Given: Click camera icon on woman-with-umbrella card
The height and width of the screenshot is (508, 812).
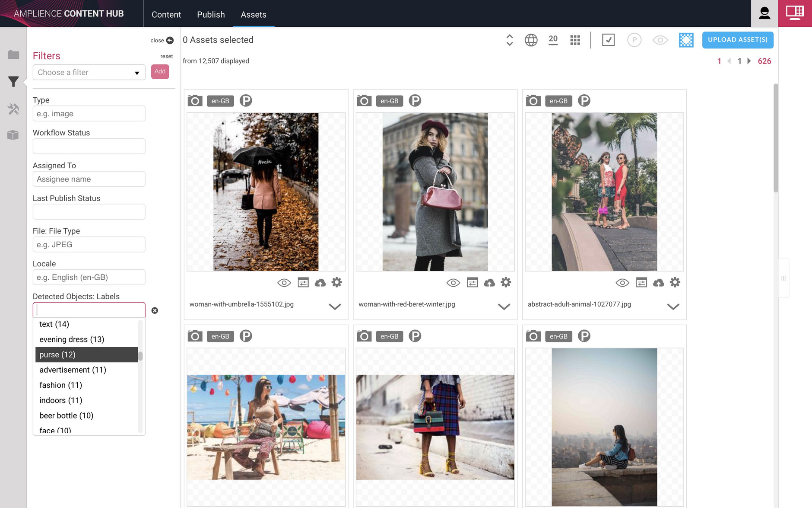Looking at the screenshot, I should tap(195, 101).
